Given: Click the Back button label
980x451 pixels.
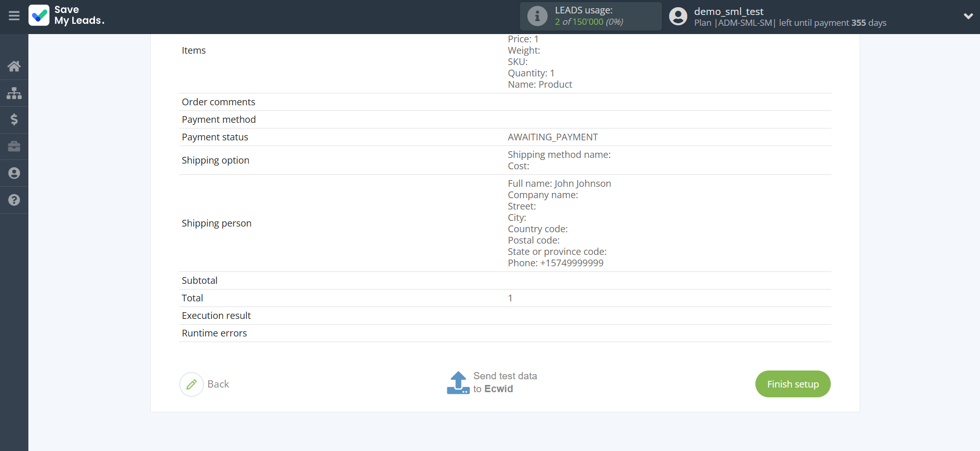Looking at the screenshot, I should coord(218,384).
